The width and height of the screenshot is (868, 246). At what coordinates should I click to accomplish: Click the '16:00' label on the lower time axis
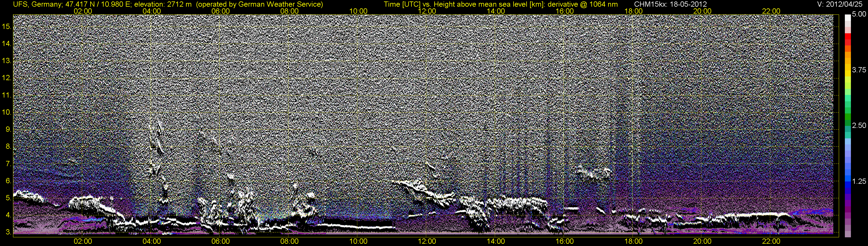565,241
